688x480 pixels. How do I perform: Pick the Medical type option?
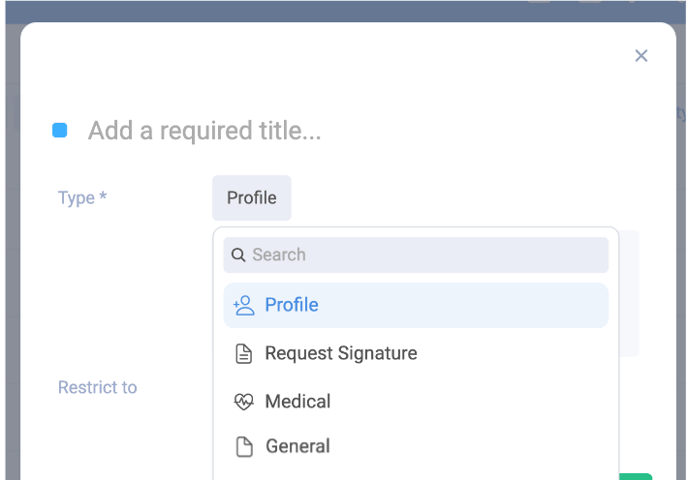(x=416, y=401)
